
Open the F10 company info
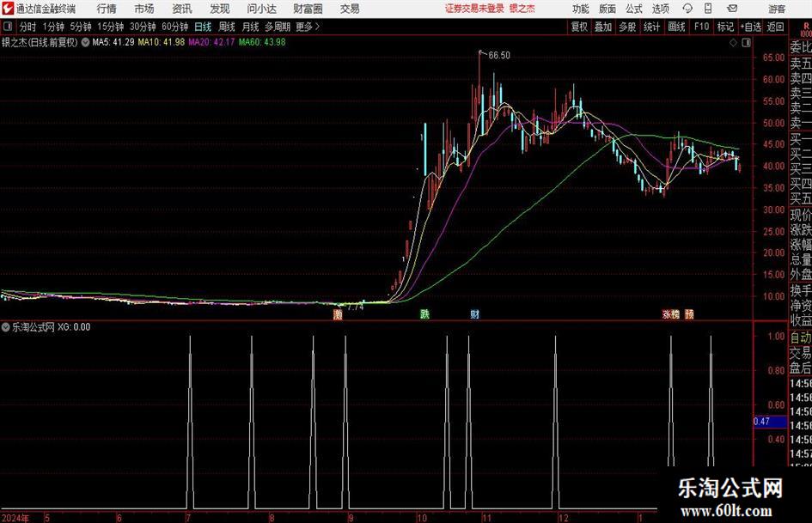coord(702,27)
